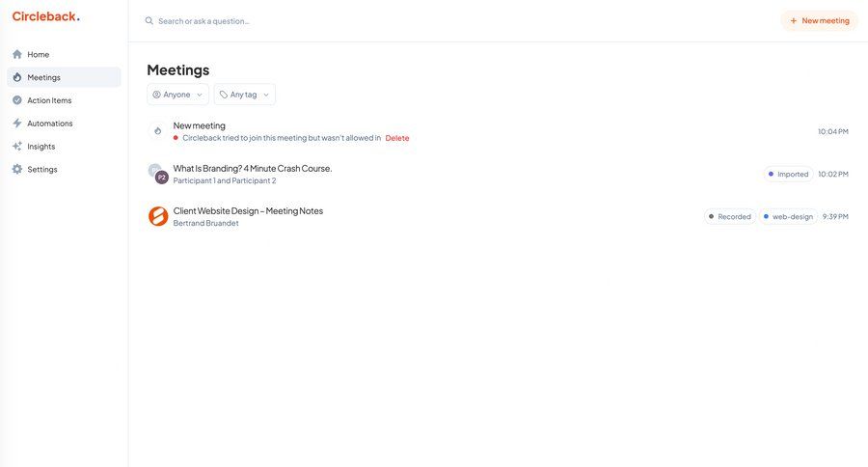Click the Settings gear icon
Image resolution: width=868 pixels, height=467 pixels.
(17, 170)
